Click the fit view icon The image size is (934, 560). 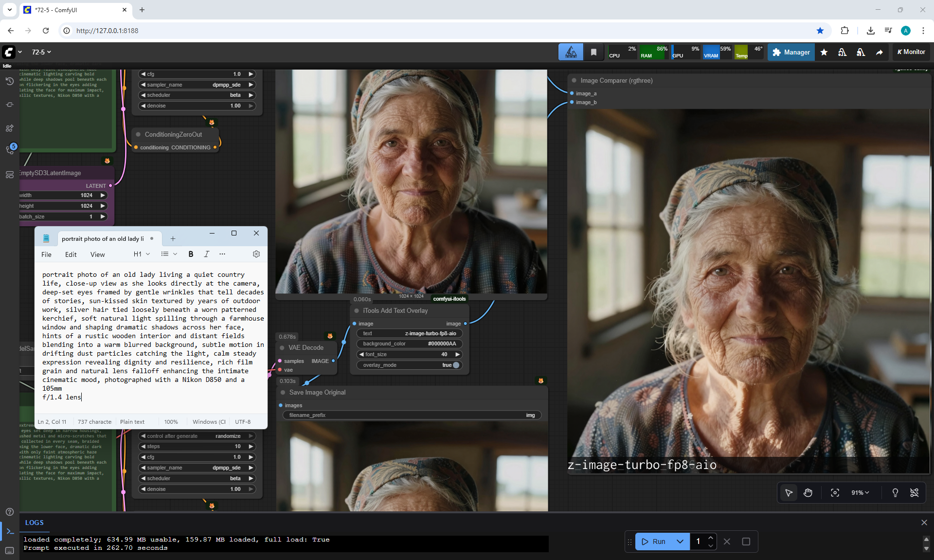pos(835,493)
